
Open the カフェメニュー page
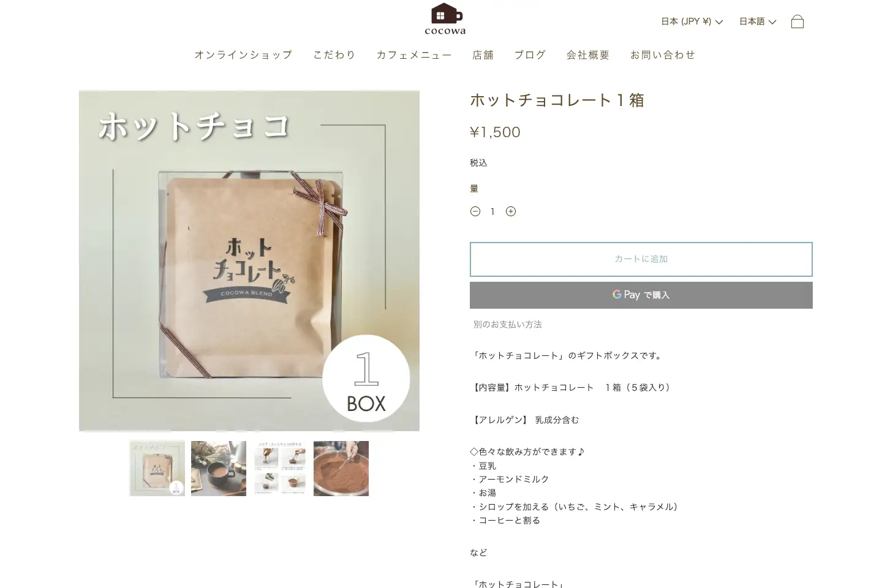point(414,55)
